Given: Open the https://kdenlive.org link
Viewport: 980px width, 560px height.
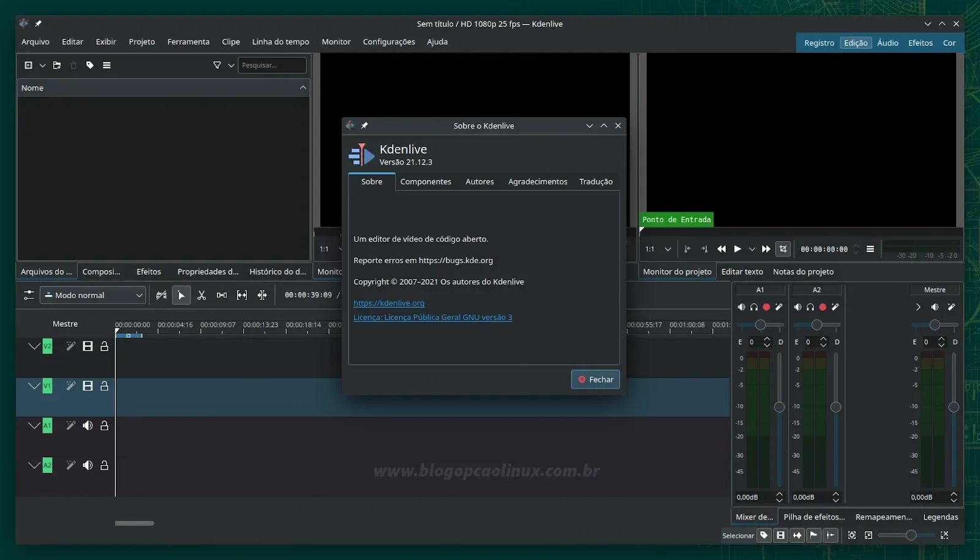Looking at the screenshot, I should [x=389, y=303].
